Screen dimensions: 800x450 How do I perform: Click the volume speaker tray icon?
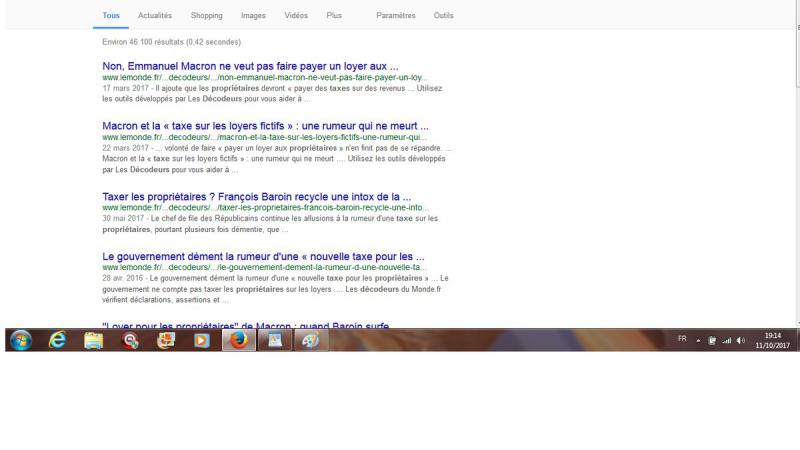tap(741, 340)
